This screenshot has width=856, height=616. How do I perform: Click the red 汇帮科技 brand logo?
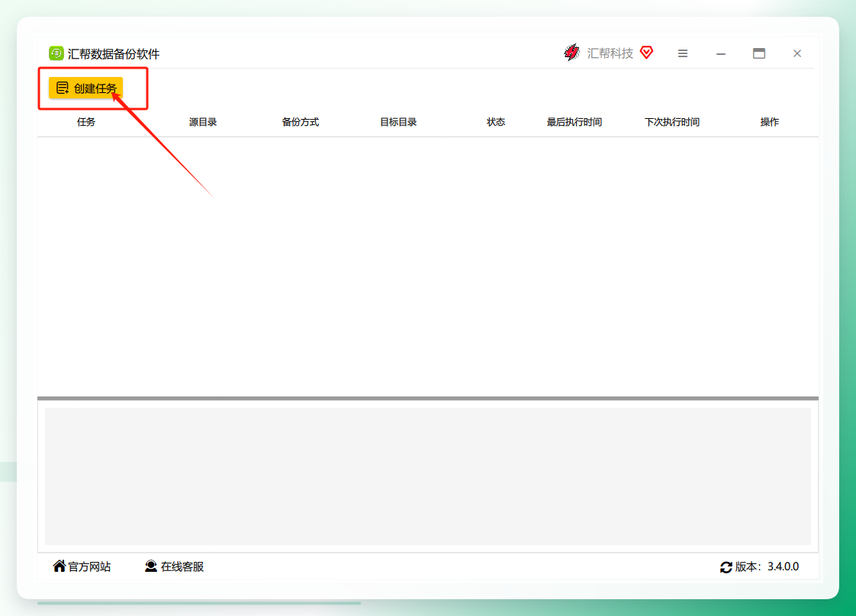click(x=571, y=53)
